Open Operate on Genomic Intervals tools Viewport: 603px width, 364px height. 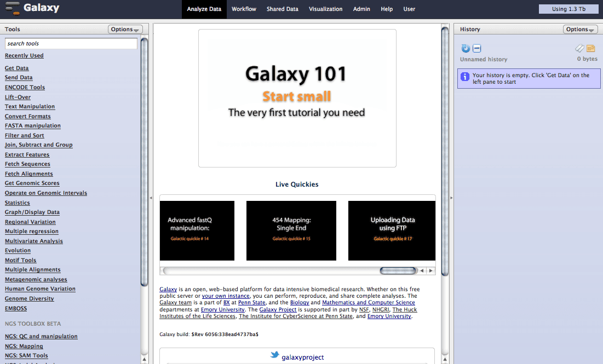pos(46,193)
